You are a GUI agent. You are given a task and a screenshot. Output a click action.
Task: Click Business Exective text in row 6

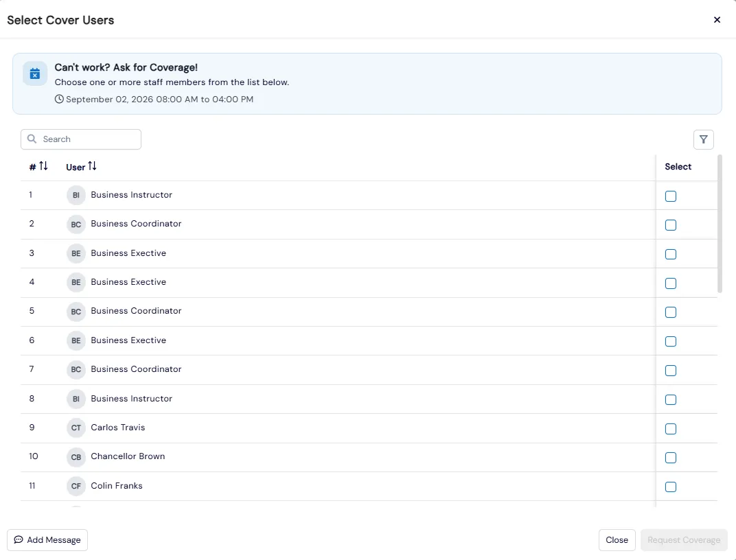point(128,340)
